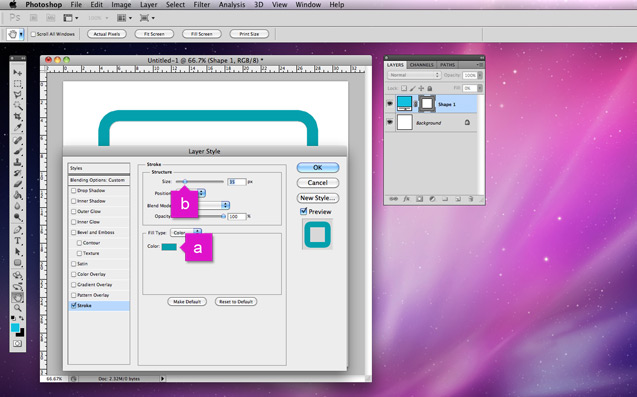Open the Screen Mode dropdown

click(x=147, y=18)
